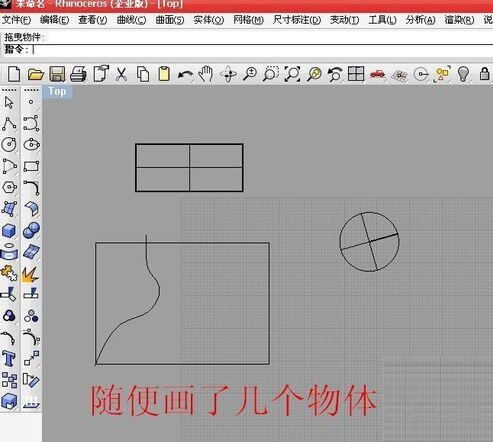
Task: Select the Circle tool
Action: (x=9, y=145)
